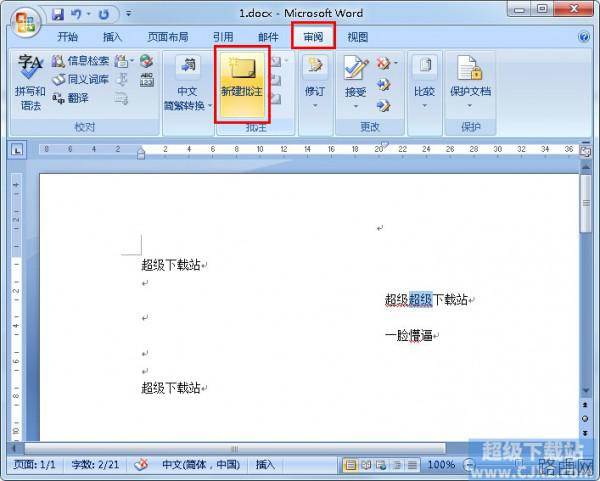
Task: Select the 邮件 tab
Action: [x=268, y=37]
